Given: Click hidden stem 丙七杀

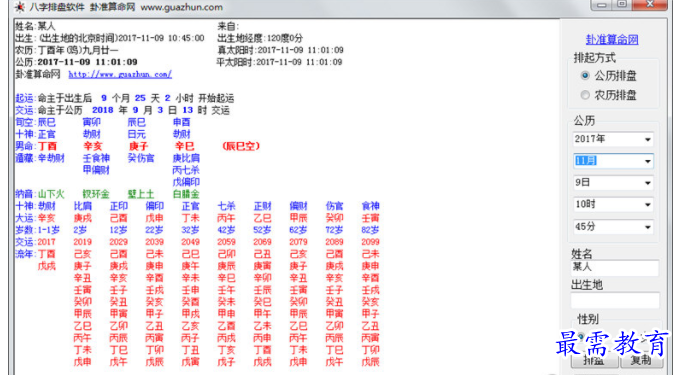Looking at the screenshot, I should 186,170.
